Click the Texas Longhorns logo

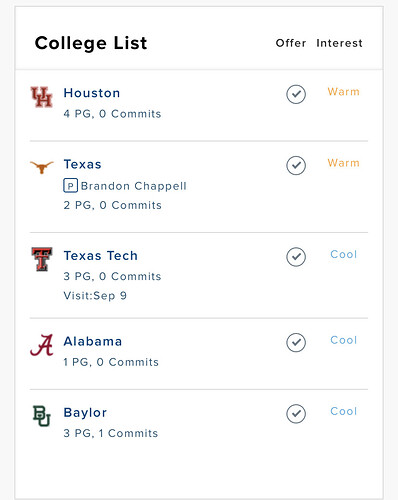[42, 167]
